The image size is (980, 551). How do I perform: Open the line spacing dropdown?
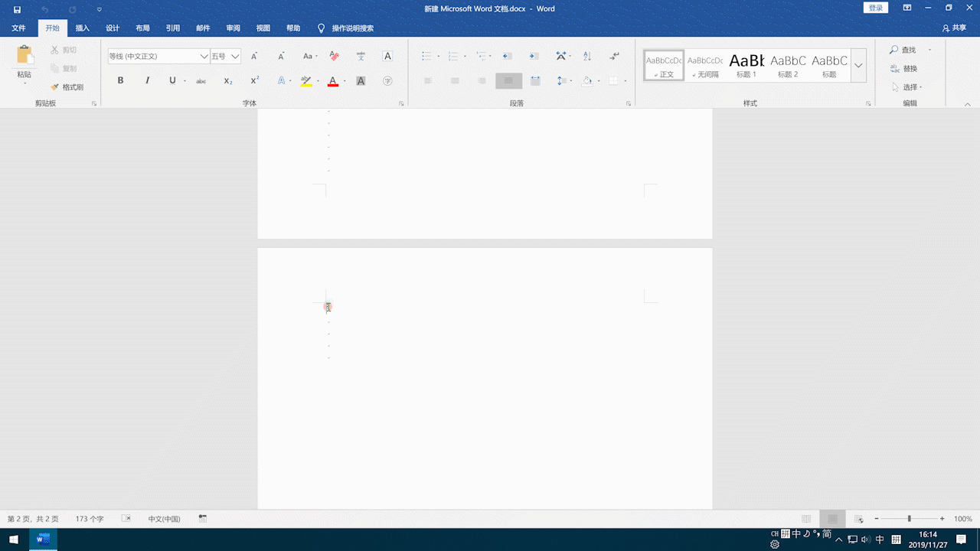coord(563,80)
